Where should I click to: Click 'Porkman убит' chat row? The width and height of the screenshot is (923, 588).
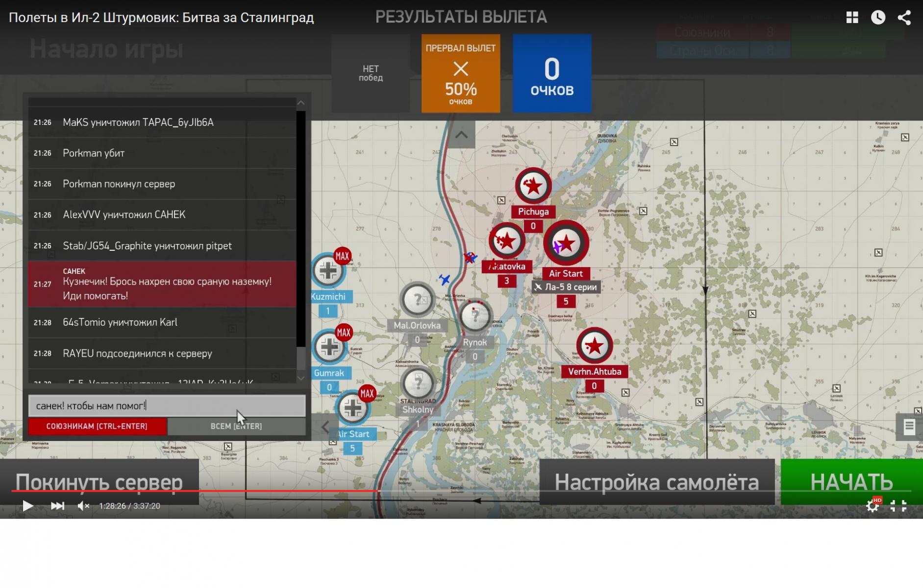point(162,153)
